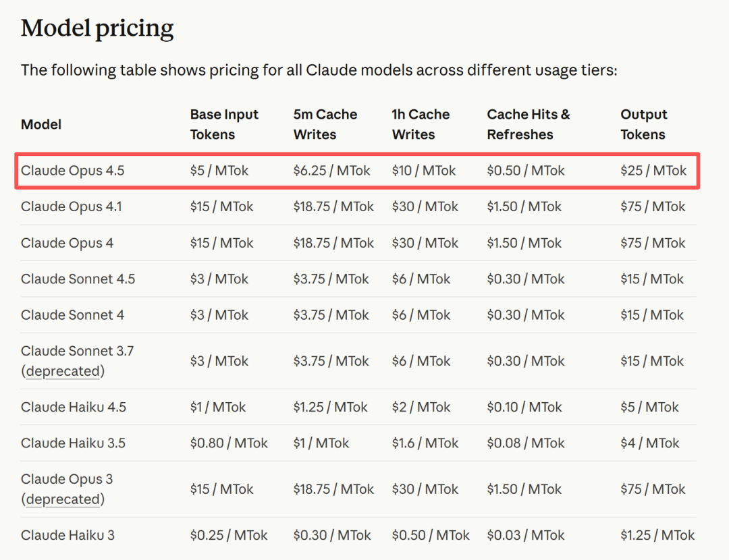The image size is (729, 560).
Task: Select the Claude Haiku 4.5 row label
Action: (74, 407)
